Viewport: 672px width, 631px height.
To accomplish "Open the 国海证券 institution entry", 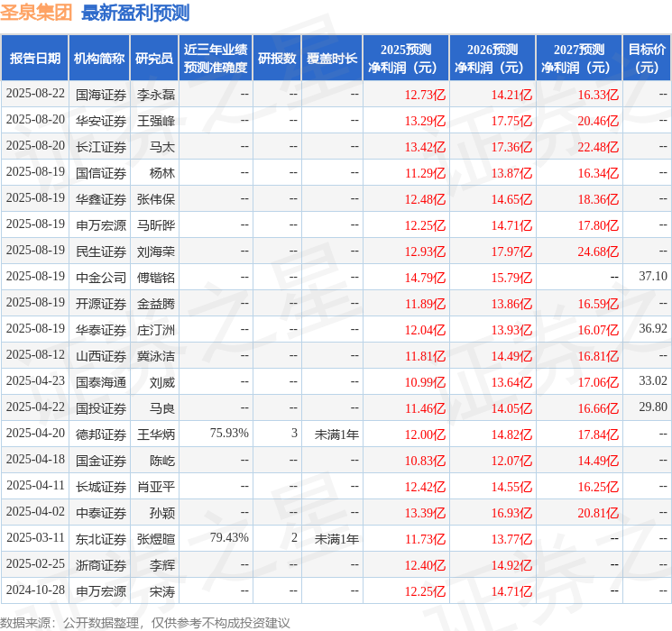I will [x=100, y=94].
